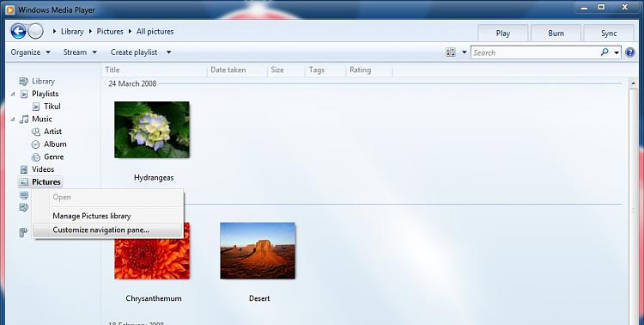
Task: Select Album under Music
Action: coord(55,144)
